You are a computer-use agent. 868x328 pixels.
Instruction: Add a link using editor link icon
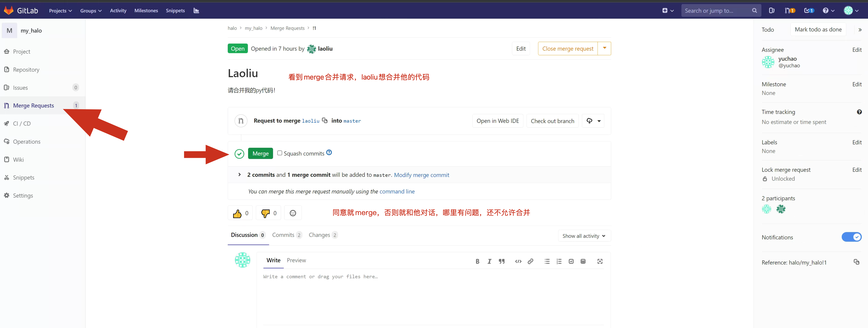click(530, 261)
